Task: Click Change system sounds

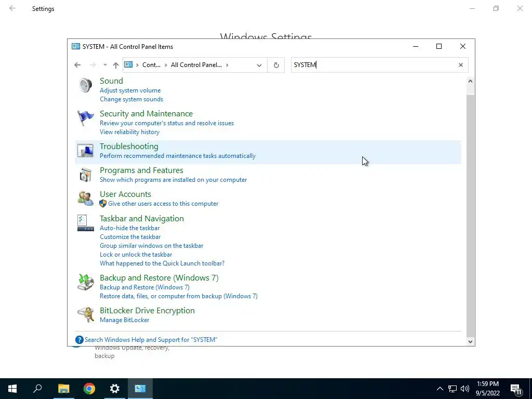Action: (131, 99)
